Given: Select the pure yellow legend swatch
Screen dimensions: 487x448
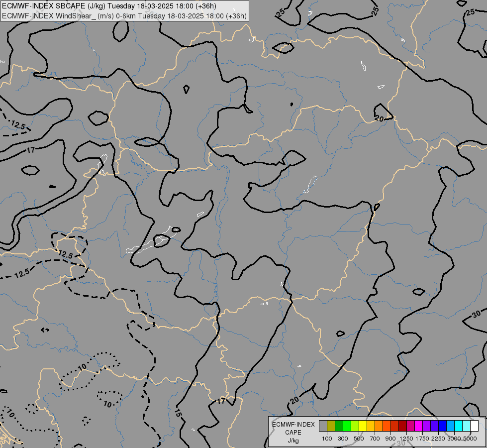Looking at the screenshot, I should (363, 426).
